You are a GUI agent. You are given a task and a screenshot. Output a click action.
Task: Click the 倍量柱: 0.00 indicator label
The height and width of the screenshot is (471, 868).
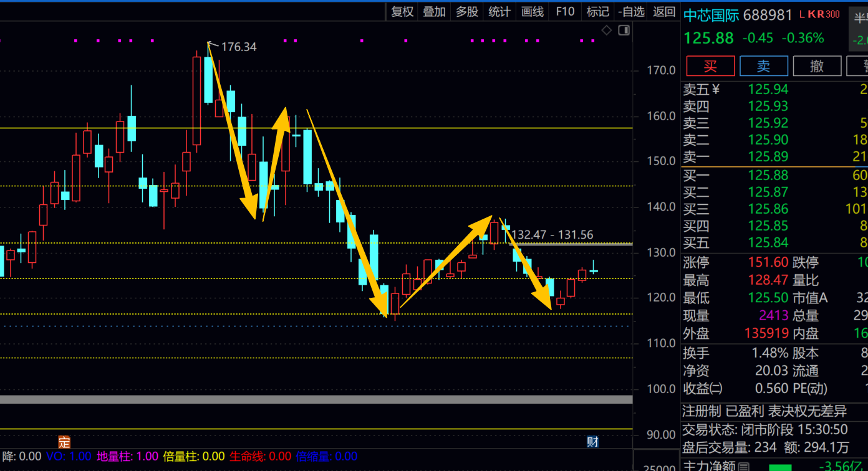[194, 457]
